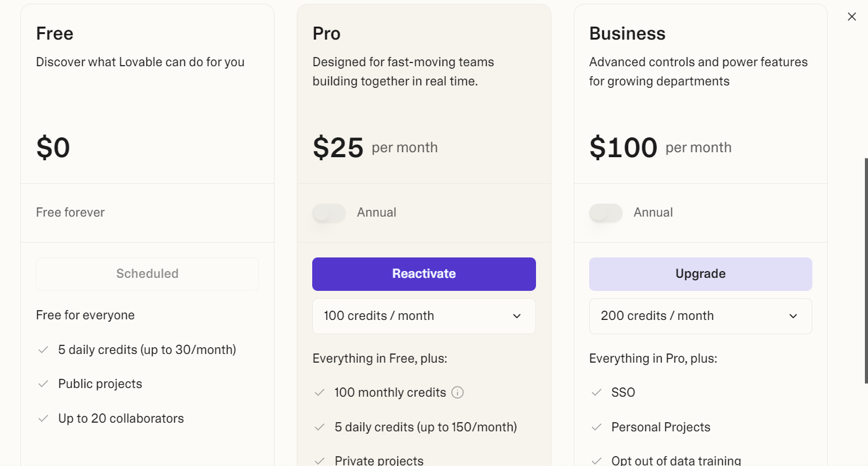Click checkmark beside 100 monthly credits
Screen dimensions: 868x466
[x=320, y=392]
